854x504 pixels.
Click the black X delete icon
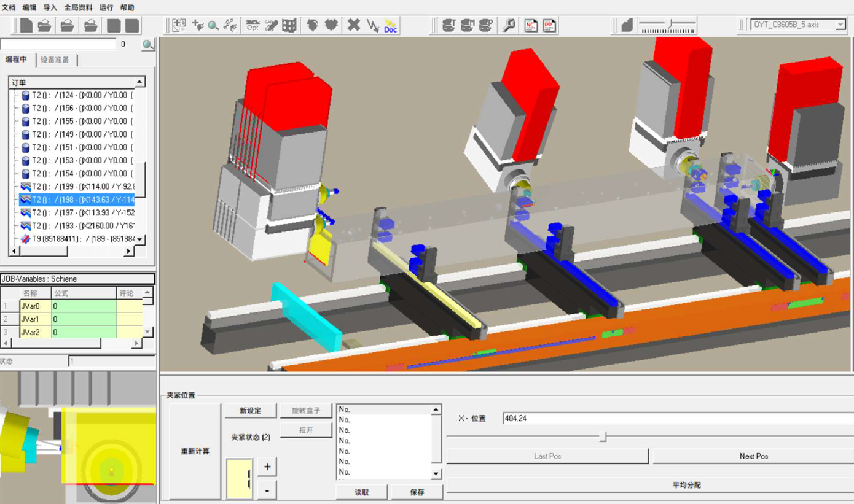[354, 25]
